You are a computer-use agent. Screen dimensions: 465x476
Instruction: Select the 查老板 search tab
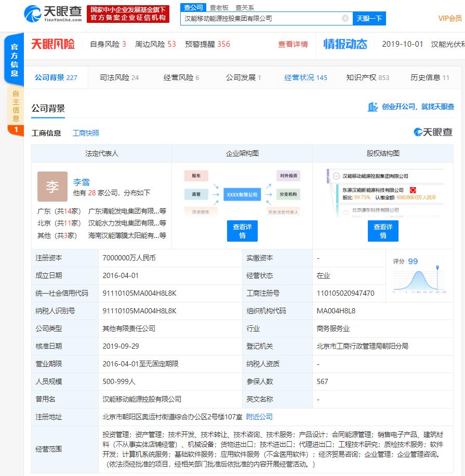point(219,8)
